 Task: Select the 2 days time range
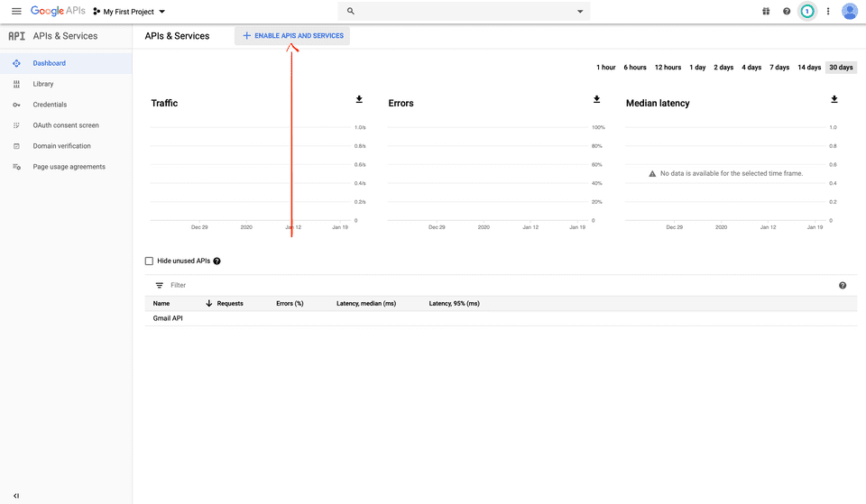click(x=723, y=68)
